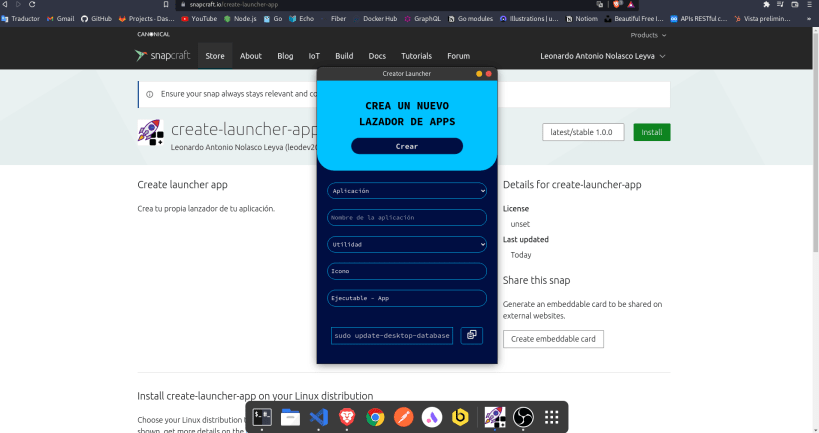Click the Icono input field

click(x=407, y=271)
